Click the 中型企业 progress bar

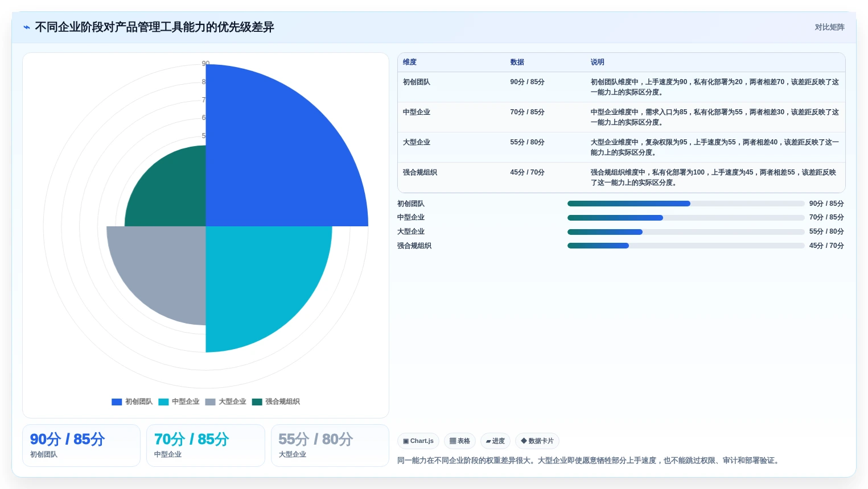pyautogui.click(x=686, y=218)
